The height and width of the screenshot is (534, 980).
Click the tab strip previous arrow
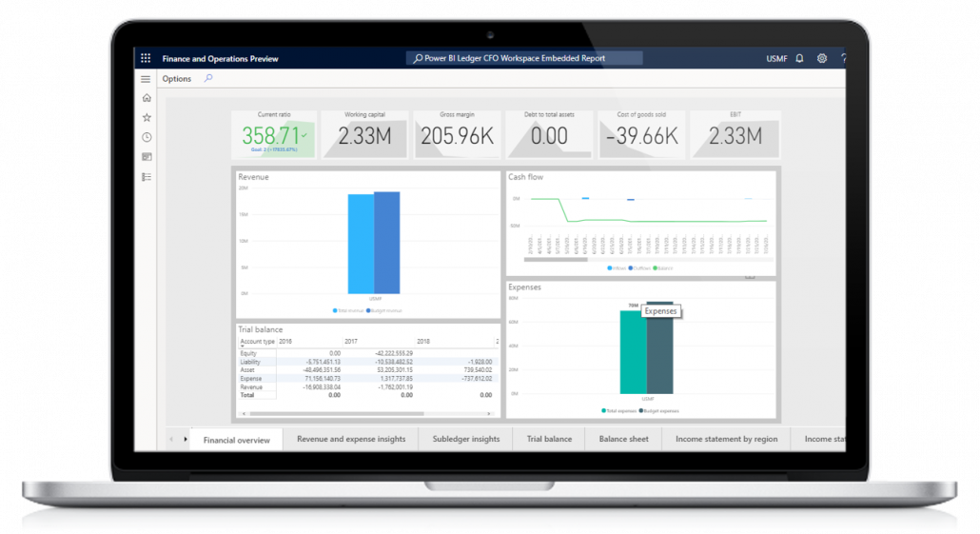(x=171, y=439)
